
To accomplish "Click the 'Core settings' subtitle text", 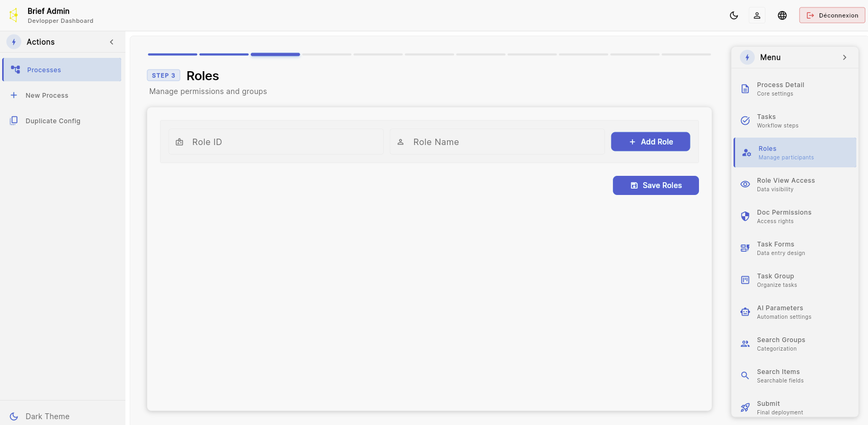I will coord(775,94).
